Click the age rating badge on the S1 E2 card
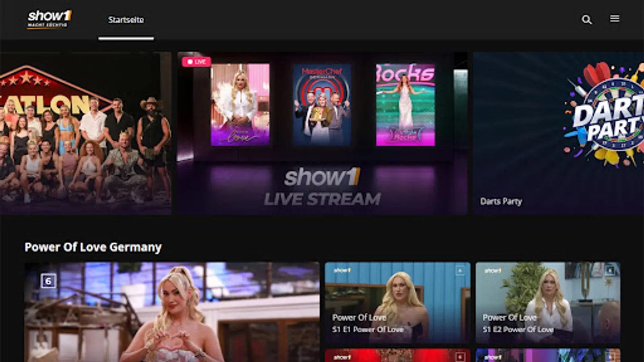The height and width of the screenshot is (362, 644). pos(609,270)
